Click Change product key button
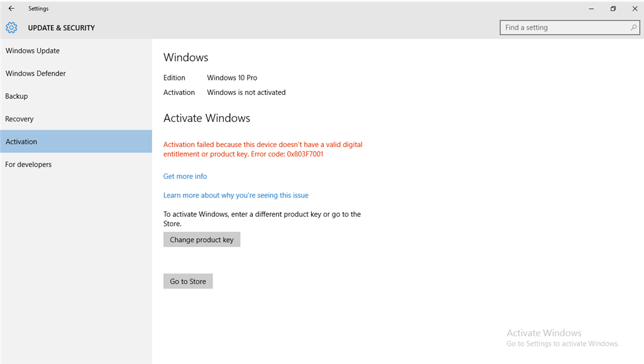 click(x=202, y=240)
